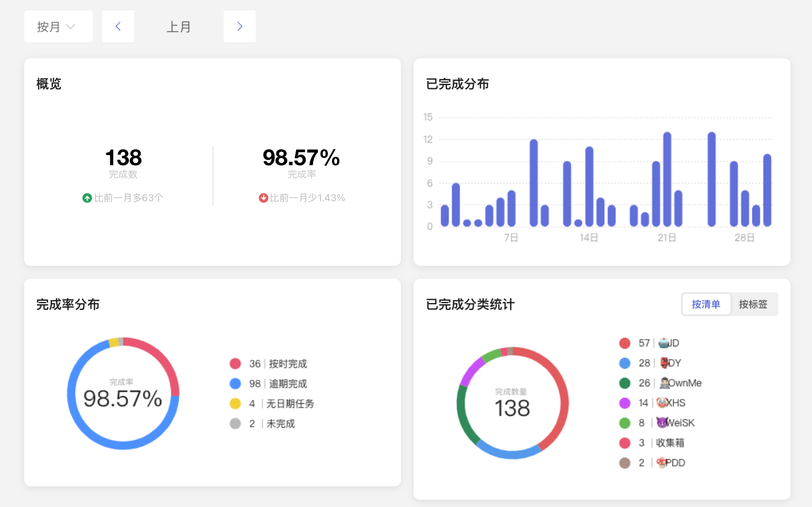
Task: Click the light green swatch next to 8 WeiSK
Action: point(625,423)
